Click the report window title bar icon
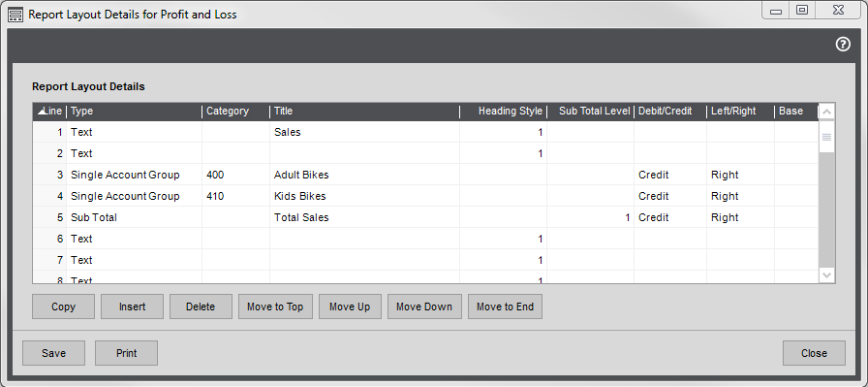The width and height of the screenshot is (868, 387). tap(15, 15)
